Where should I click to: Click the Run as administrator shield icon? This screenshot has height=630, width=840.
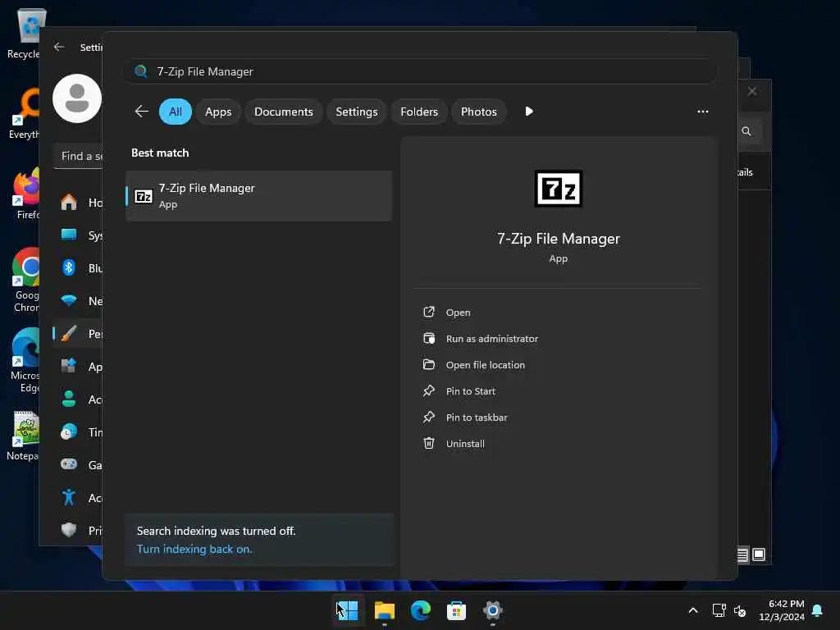click(428, 338)
